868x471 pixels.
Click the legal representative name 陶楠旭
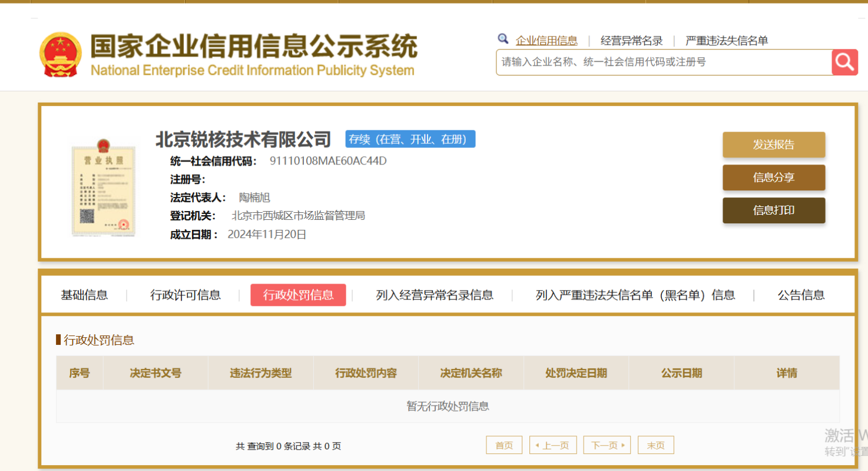tap(254, 197)
